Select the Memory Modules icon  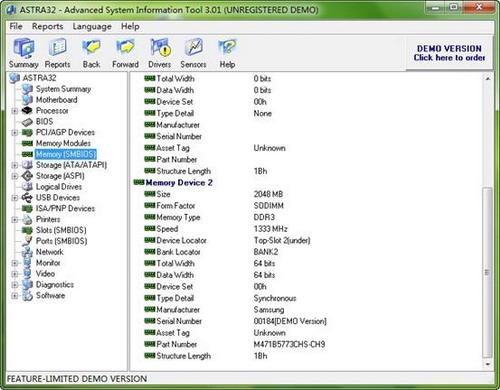point(27,143)
